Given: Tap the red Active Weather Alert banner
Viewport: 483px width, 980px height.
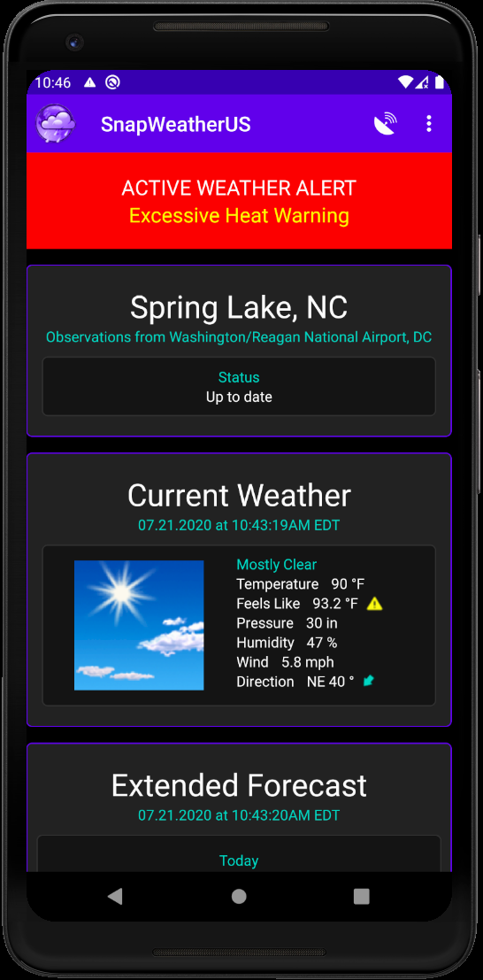Looking at the screenshot, I should [x=239, y=201].
